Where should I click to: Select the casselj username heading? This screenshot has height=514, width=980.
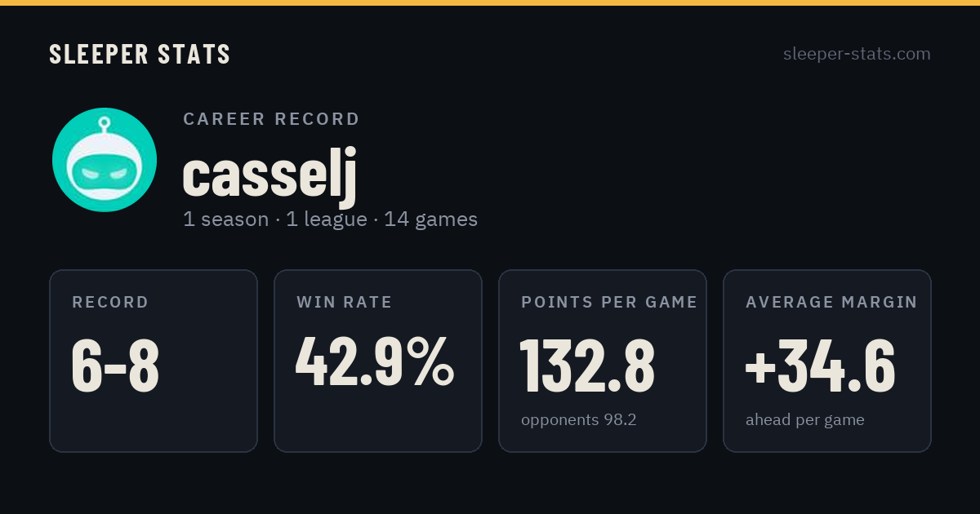269,175
